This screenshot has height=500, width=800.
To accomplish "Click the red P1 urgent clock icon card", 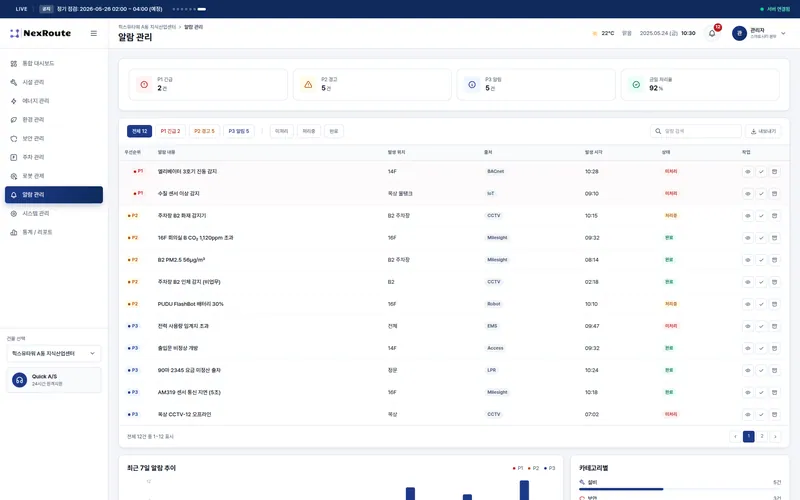I will tap(144, 85).
